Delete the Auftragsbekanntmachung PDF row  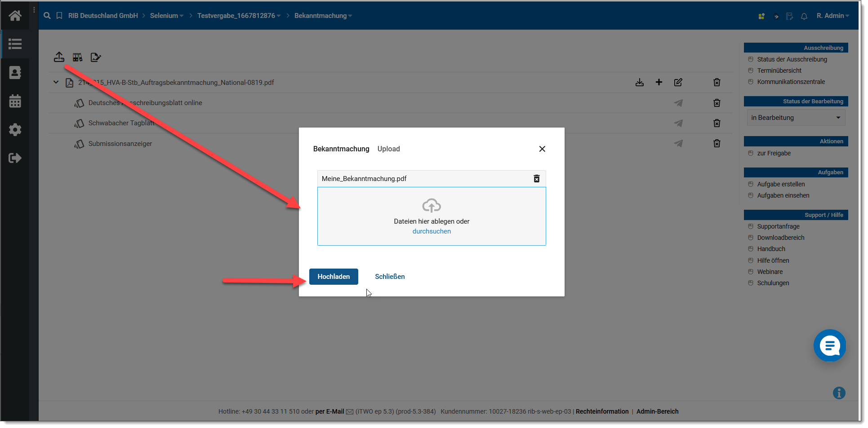point(717,82)
